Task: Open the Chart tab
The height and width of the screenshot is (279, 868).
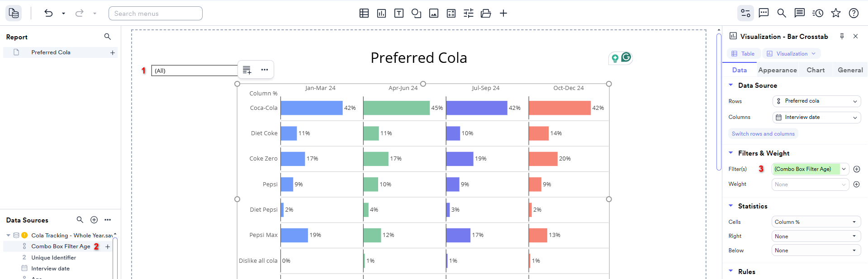Action: coord(816,70)
